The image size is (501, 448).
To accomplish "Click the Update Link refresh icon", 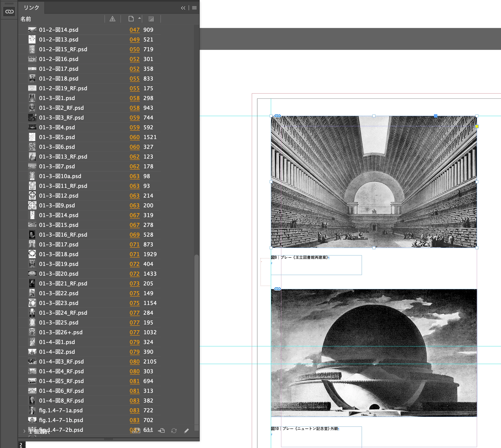I will (174, 430).
